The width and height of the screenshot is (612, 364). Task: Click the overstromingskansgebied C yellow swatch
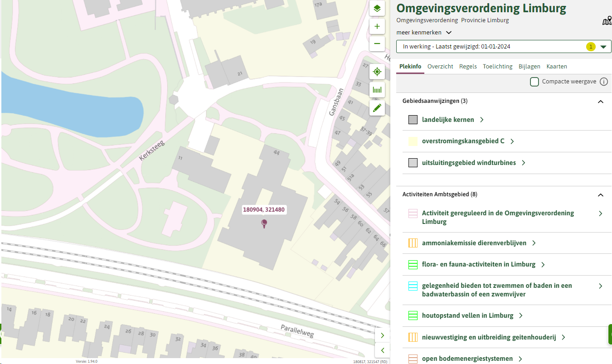pos(413,141)
